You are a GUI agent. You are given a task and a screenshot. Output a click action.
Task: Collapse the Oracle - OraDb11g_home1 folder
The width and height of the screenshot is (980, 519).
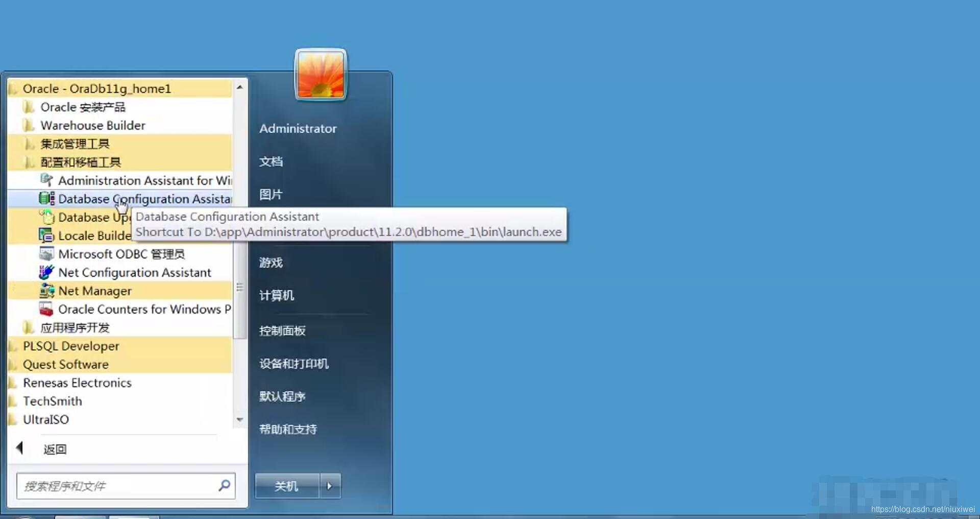click(x=120, y=88)
